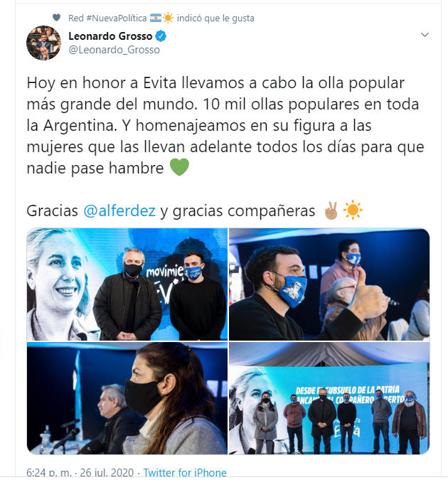Click the Twitter for iPhone source link
This screenshot has height=480, width=448.
[x=185, y=472]
